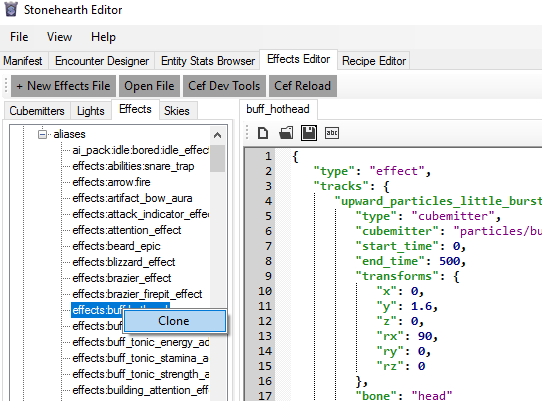
Task: Select effects:buff_tonic_strength tree item
Action: [140, 374]
